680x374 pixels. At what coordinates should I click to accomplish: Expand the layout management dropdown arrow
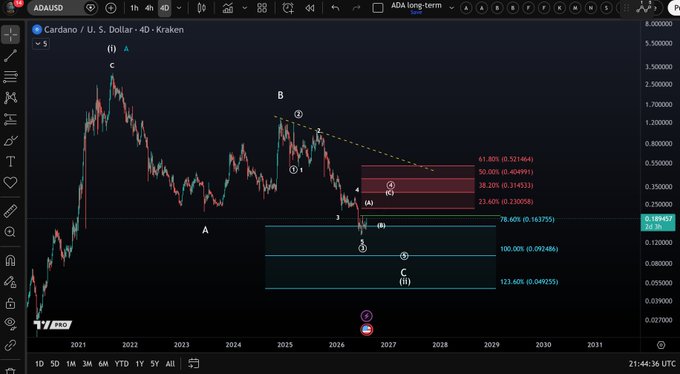[x=451, y=8]
